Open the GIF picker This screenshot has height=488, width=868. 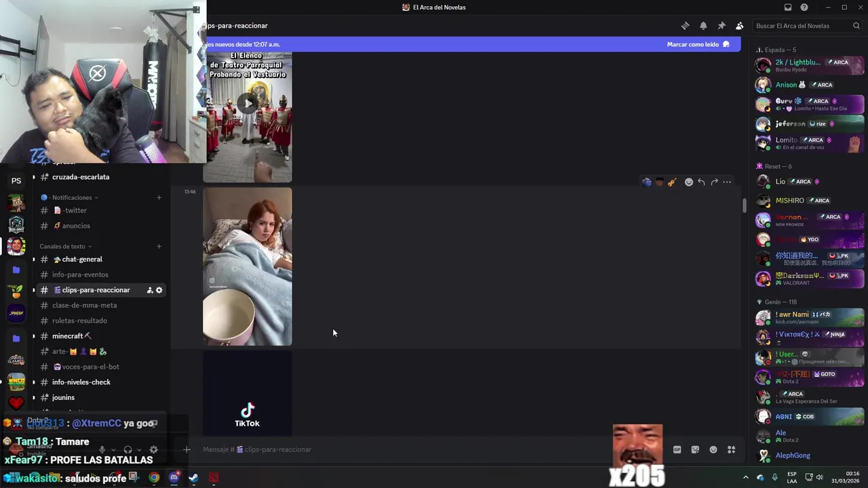coord(677,449)
